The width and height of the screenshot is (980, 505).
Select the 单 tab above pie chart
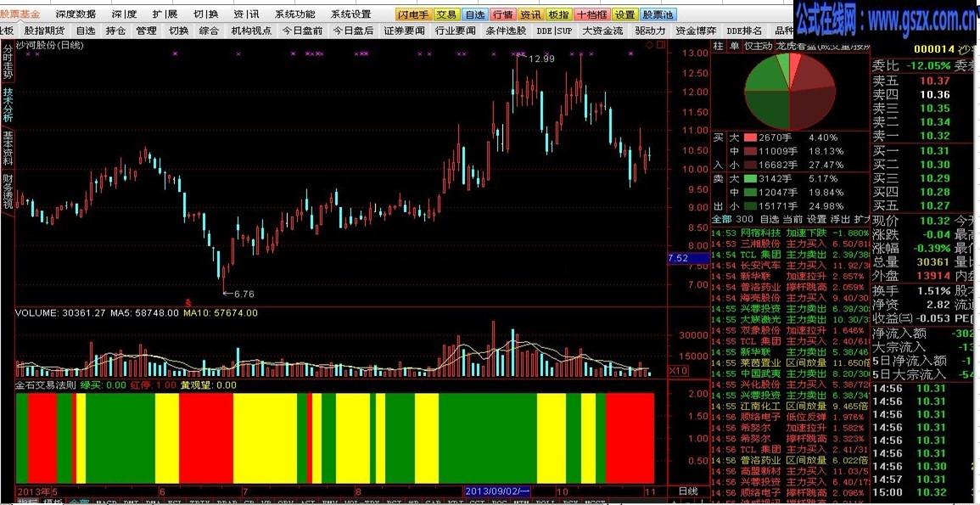pos(734,46)
